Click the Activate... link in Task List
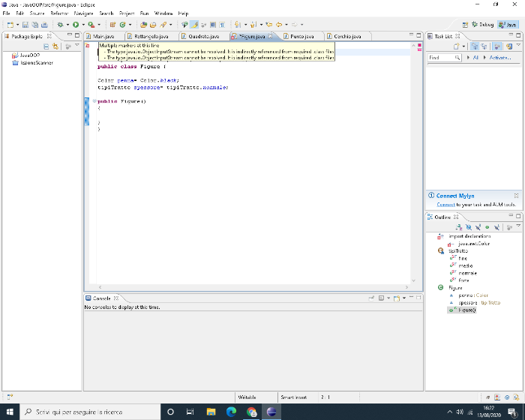525x420 pixels. click(x=500, y=58)
